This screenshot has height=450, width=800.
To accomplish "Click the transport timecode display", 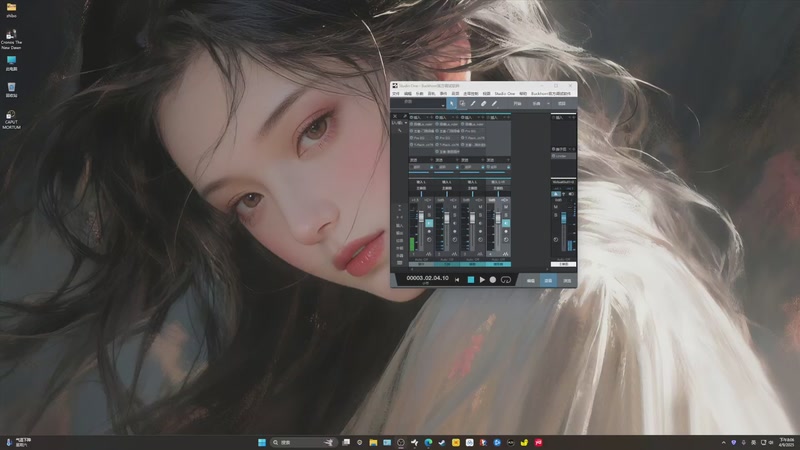I will click(x=428, y=278).
